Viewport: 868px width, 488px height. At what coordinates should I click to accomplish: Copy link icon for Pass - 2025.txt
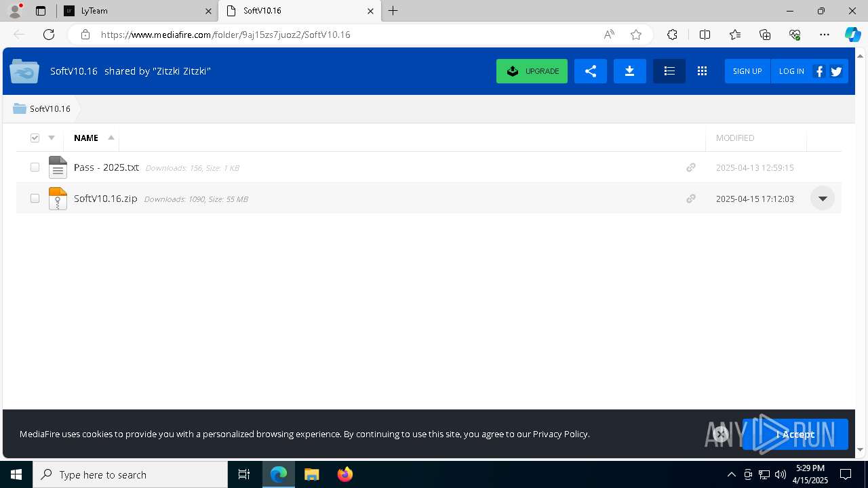(x=690, y=167)
